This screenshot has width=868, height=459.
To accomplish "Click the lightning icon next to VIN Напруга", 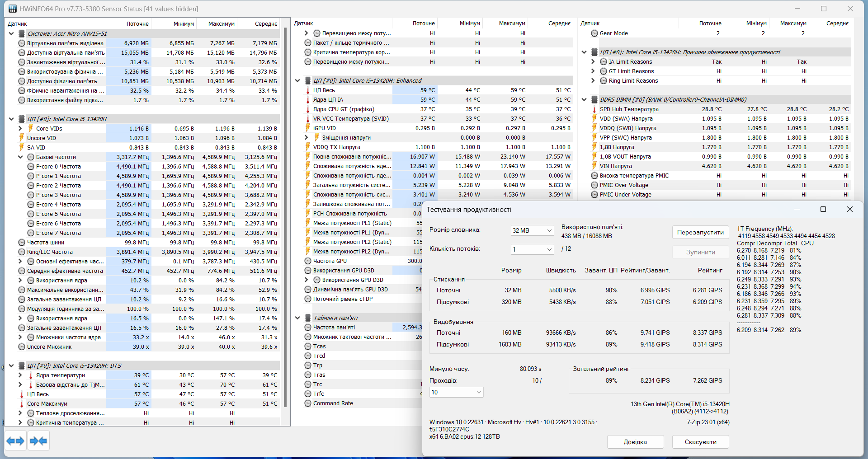I will pos(594,166).
